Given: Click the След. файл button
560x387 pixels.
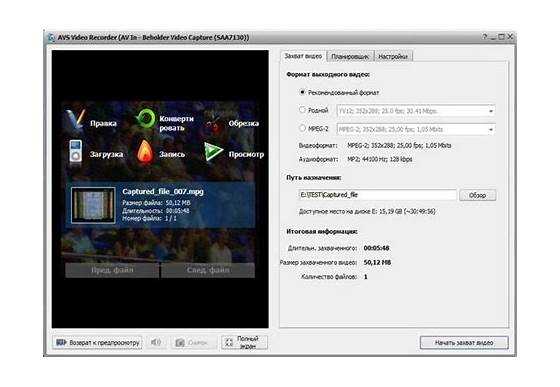Looking at the screenshot, I should 208,270.
